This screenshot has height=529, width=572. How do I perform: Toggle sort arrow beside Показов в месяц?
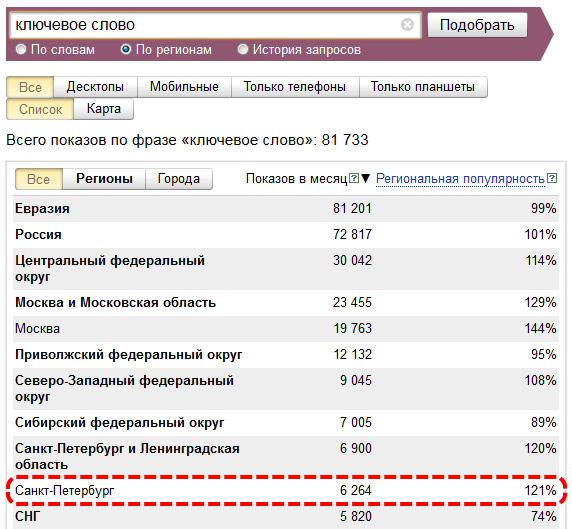[365, 178]
